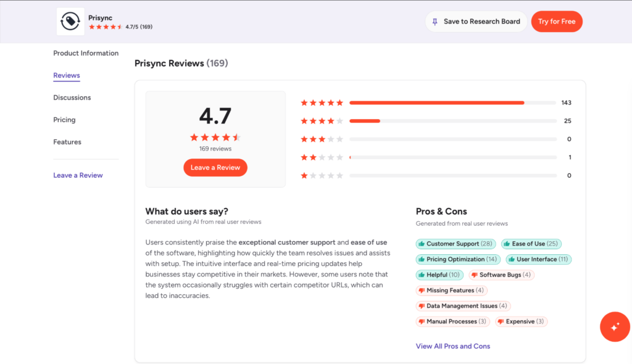Screen dimensions: 632x364
Task: Click the Prisync product name in header
Action: [x=101, y=18]
